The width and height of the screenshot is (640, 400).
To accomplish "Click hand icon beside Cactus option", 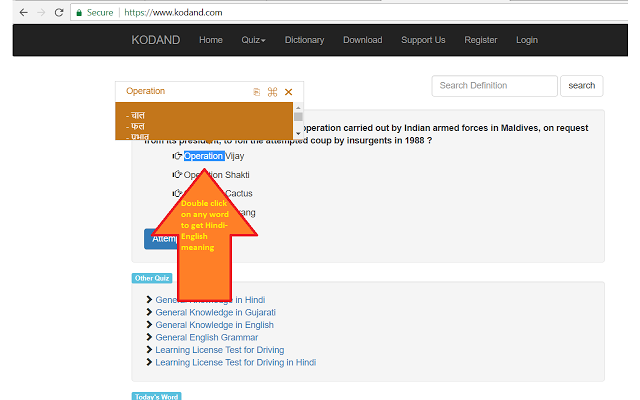I will pos(177,193).
